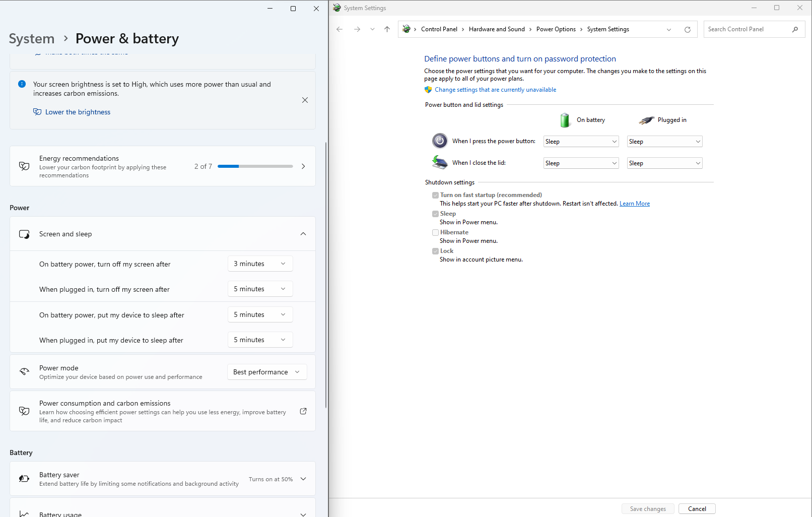
Task: Click the Energy recommendations progress bar
Action: pyautogui.click(x=255, y=166)
